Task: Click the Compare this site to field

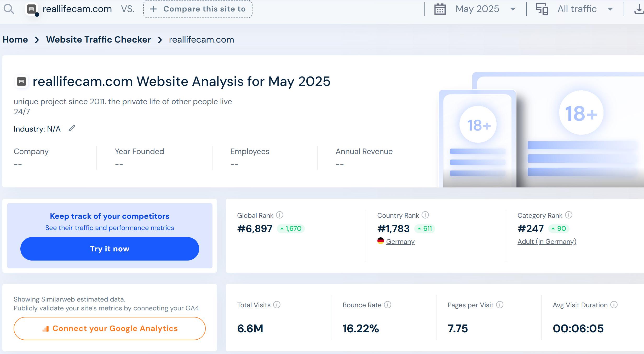Action: pos(198,9)
